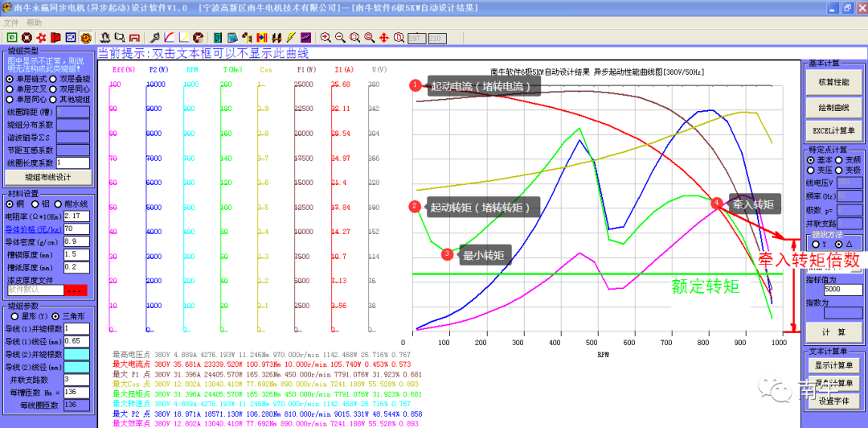Click the red gear toolbar icon
868x428 pixels.
(x=41, y=38)
